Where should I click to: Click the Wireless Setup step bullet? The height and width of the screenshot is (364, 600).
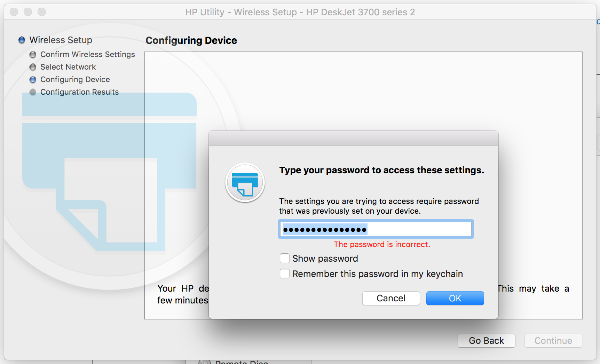click(22, 40)
